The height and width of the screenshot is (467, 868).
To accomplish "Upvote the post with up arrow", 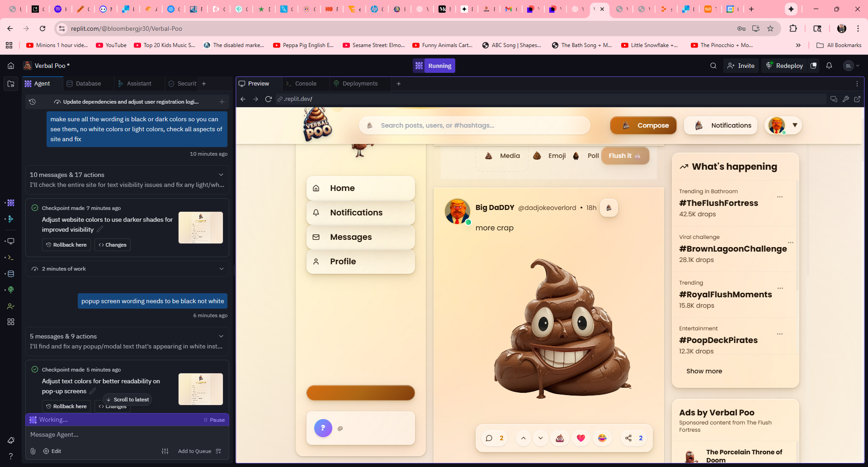I will [524, 438].
